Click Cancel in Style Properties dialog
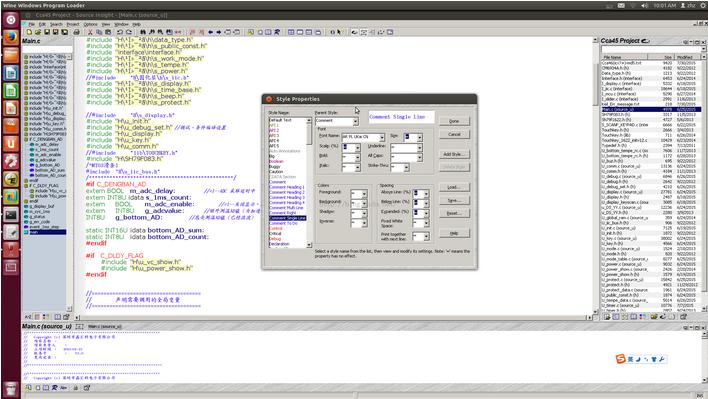708x399 pixels. pos(454,135)
